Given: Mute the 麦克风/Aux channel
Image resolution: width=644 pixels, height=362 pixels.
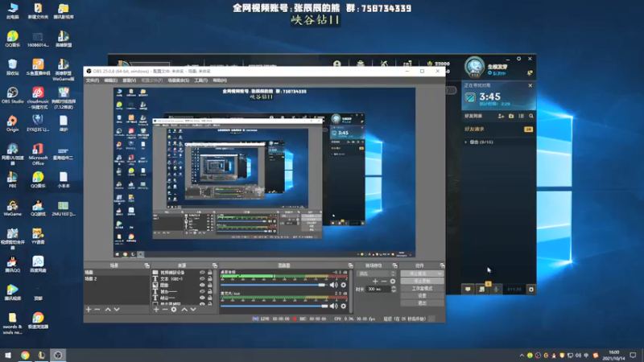Looking at the screenshot, I should (333, 306).
